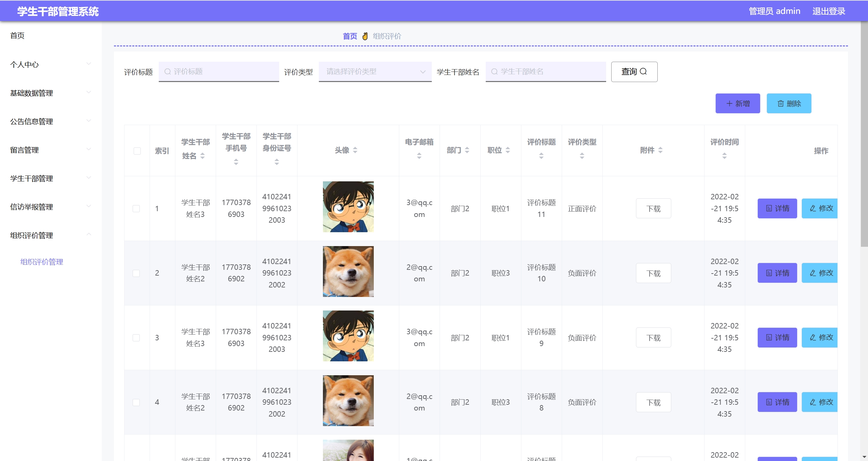The height and width of the screenshot is (461, 868).
Task: Sort by 职位 column arrows
Action: tap(508, 150)
